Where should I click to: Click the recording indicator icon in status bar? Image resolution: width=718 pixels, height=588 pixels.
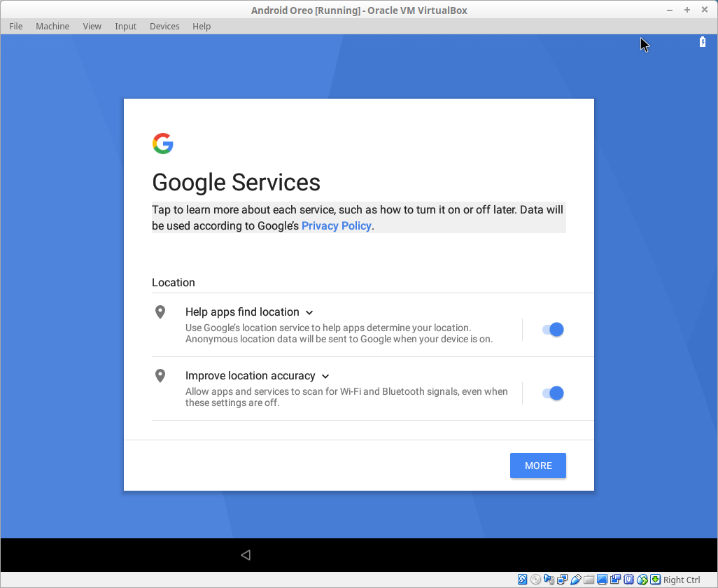[615, 580]
